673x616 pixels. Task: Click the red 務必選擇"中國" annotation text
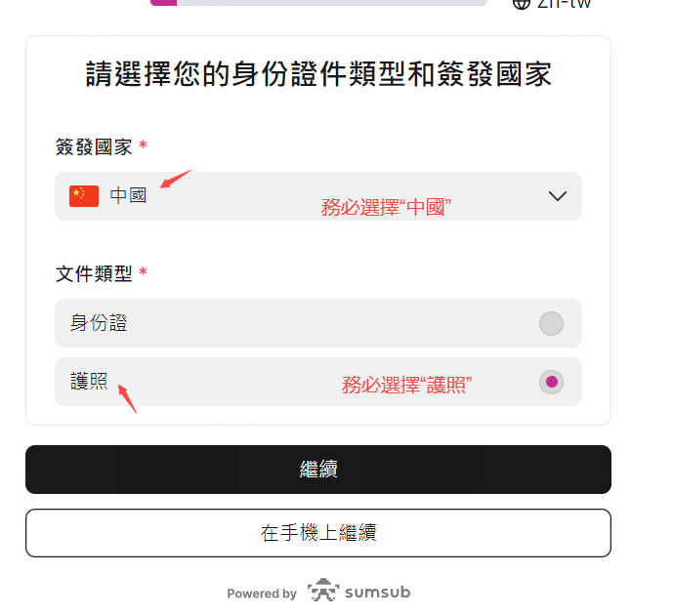387,208
